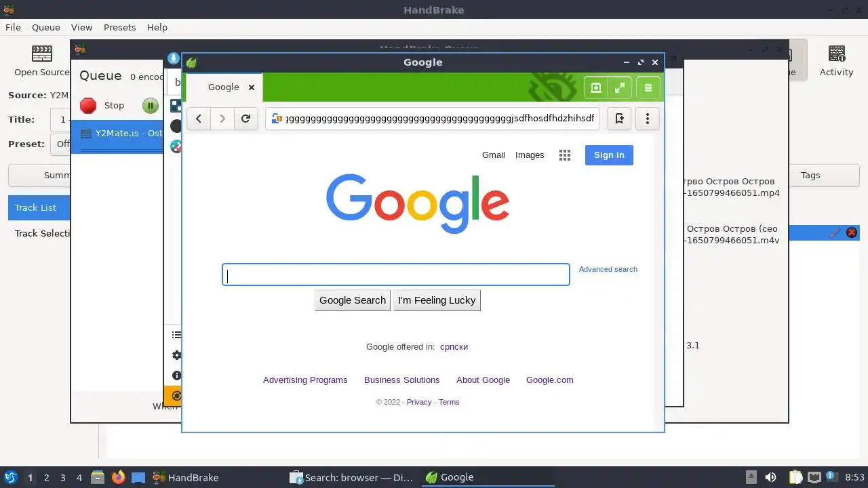The image size is (868, 488).
Task: Open the Activity log in HandBrake
Action: click(836, 61)
